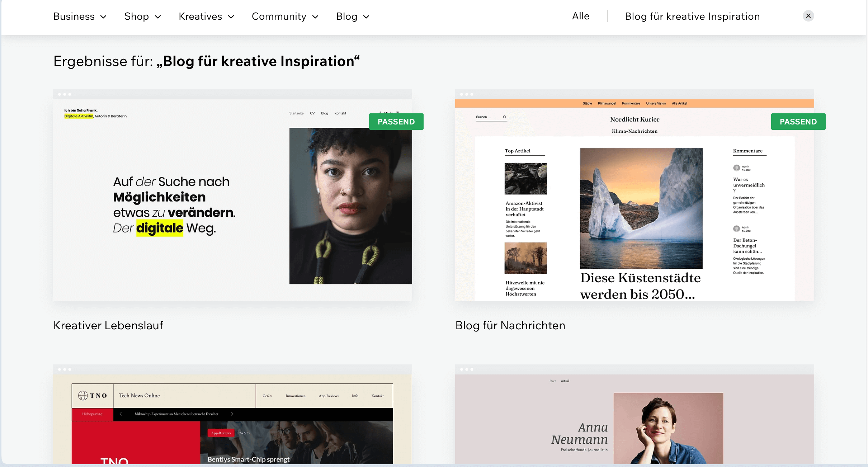Viewport: 868px width, 467px height.
Task: Click PASSEND badge on Kreativer Lebenslauf
Action: coord(396,122)
